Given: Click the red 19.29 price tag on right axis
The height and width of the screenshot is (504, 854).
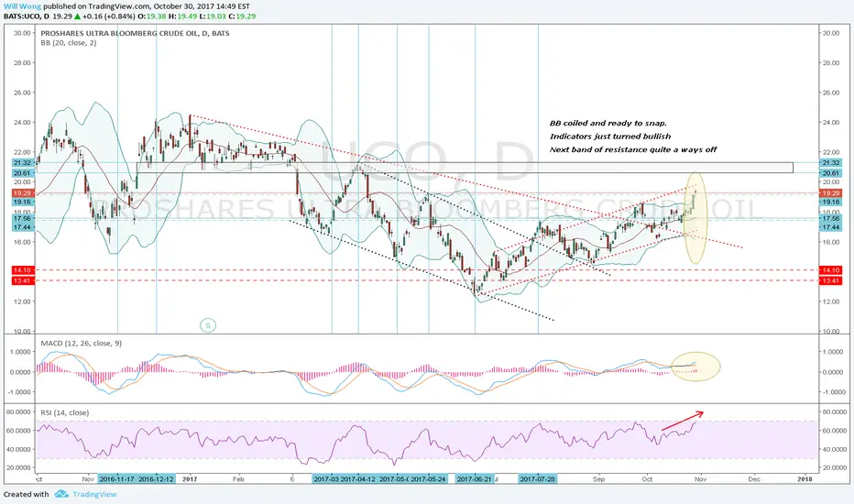Looking at the screenshot, I should [x=830, y=192].
